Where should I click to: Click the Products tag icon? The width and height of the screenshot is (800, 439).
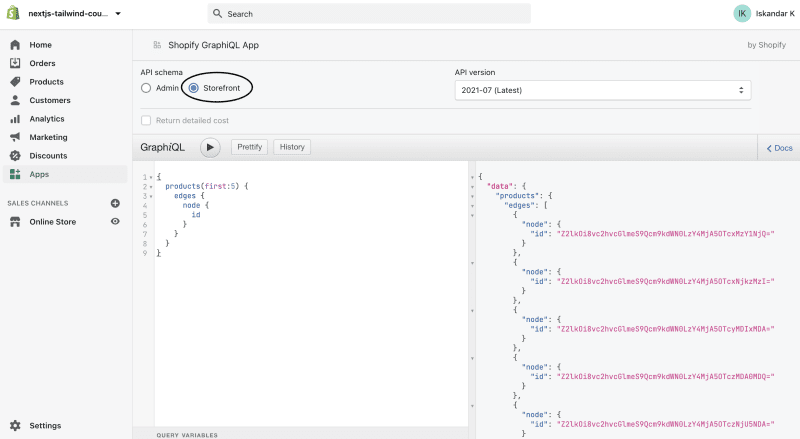click(x=15, y=82)
